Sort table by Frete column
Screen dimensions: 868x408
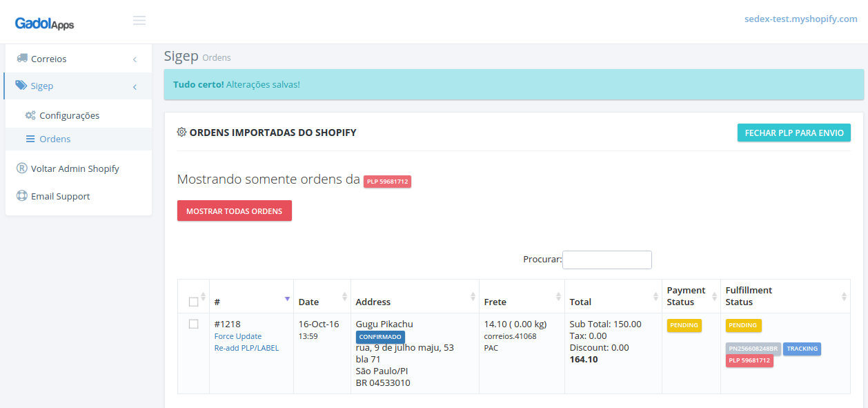pyautogui.click(x=522, y=296)
